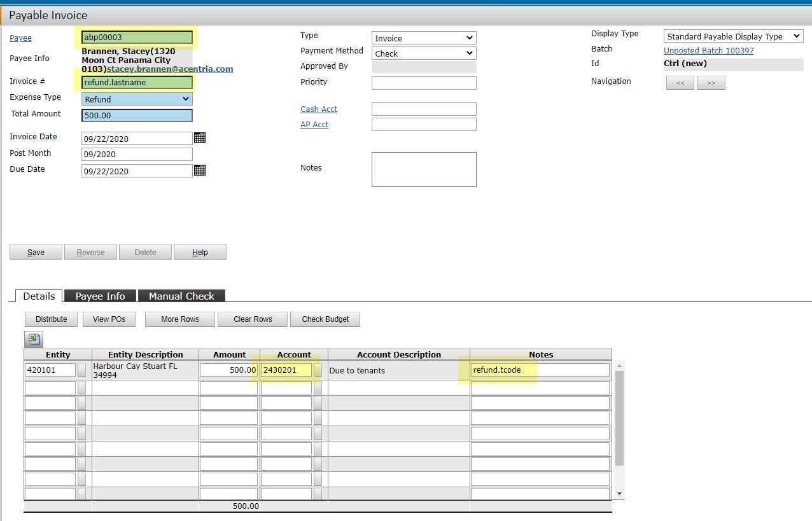Screen dimensions: 812x521
Task: Click the Total Amount field
Action: click(137, 116)
